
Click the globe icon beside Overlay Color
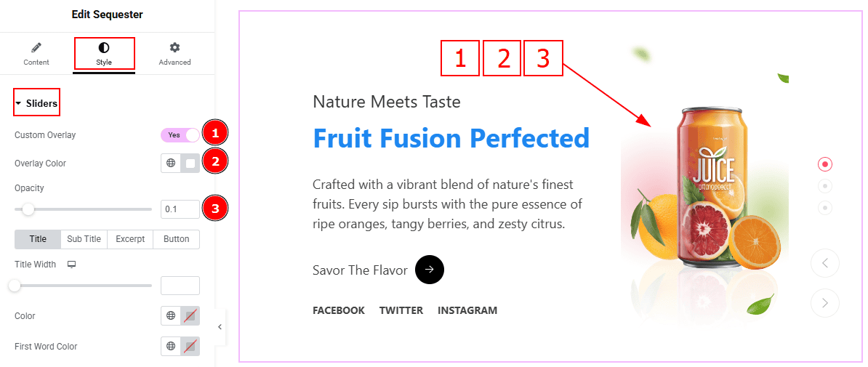point(171,164)
